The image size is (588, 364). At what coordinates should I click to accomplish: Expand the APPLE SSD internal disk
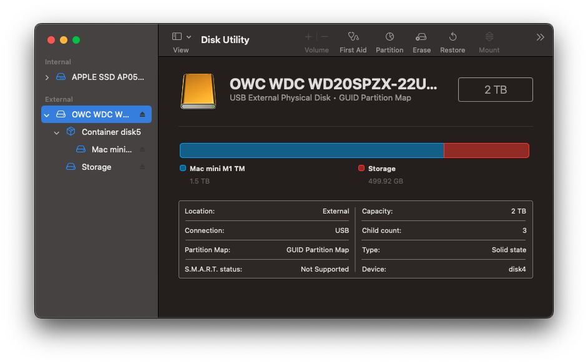point(47,77)
